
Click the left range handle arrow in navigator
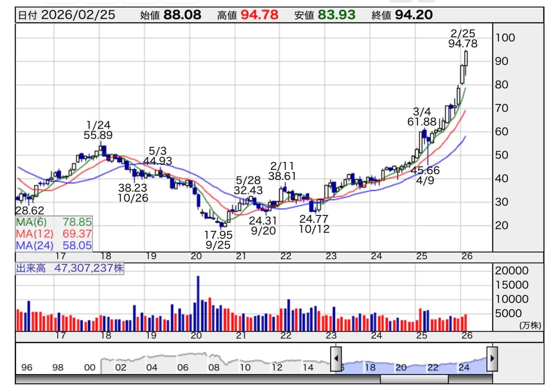pyautogui.click(x=336, y=359)
